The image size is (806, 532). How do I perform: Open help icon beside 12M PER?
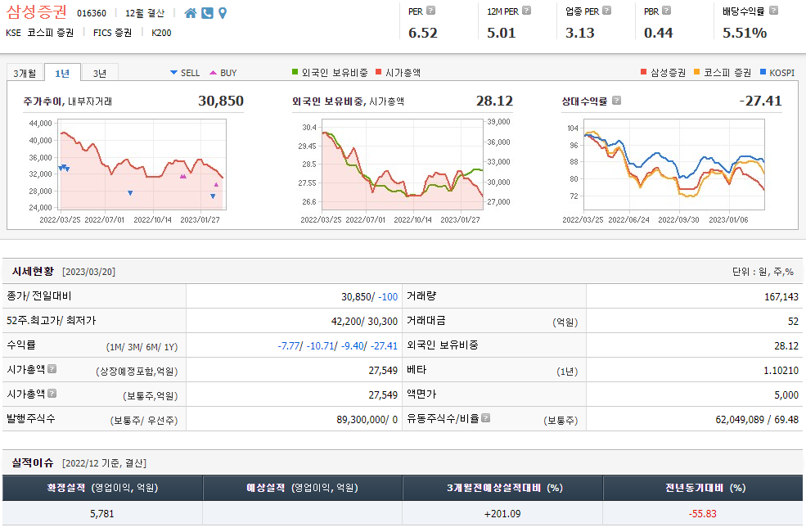coord(526,11)
